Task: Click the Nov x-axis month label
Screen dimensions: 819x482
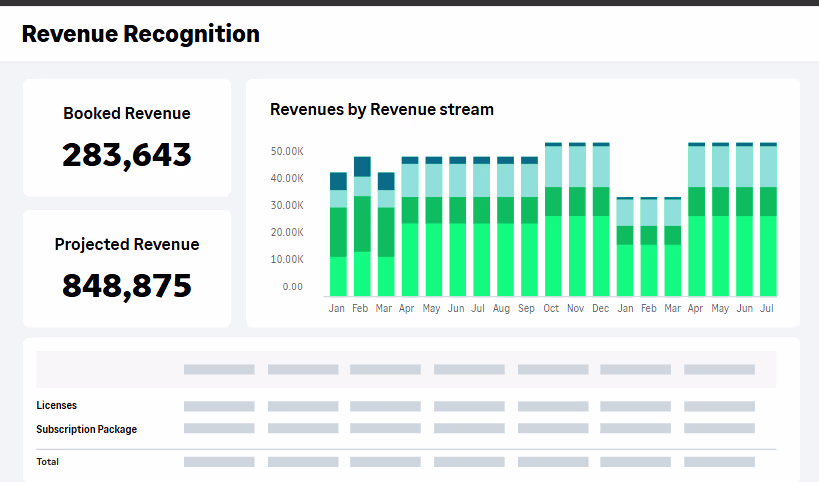Action: point(576,309)
